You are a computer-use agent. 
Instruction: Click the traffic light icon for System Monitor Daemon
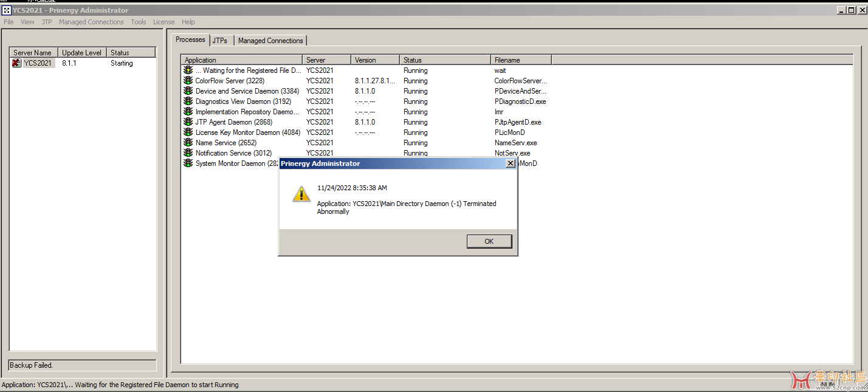pos(188,163)
